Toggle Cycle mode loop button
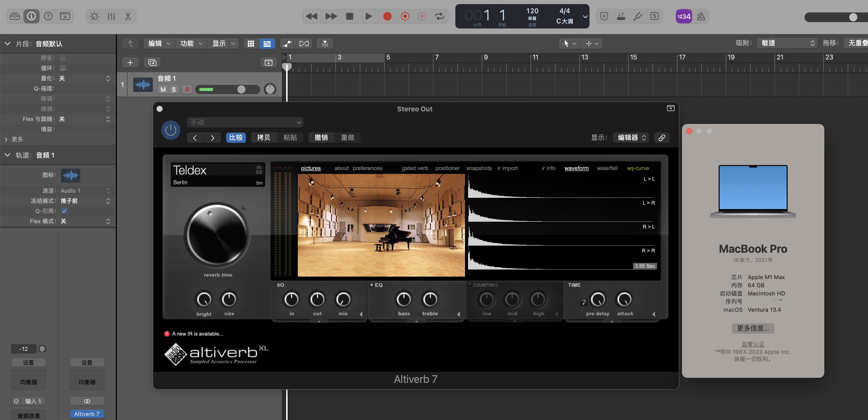The image size is (868, 420). tap(439, 16)
